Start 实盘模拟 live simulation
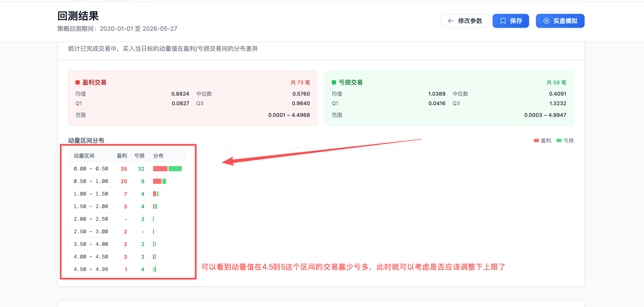Image resolution: width=644 pixels, height=307 pixels. click(560, 21)
